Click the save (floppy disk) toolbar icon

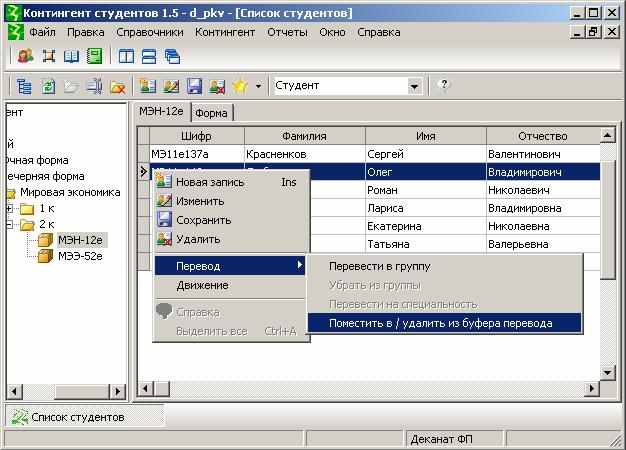(x=194, y=86)
